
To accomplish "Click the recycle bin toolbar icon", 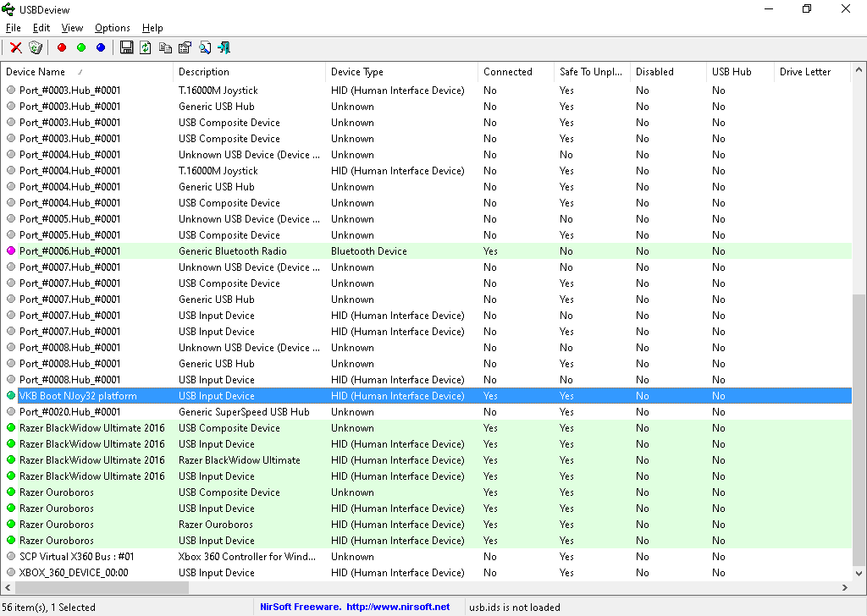I will (x=36, y=48).
